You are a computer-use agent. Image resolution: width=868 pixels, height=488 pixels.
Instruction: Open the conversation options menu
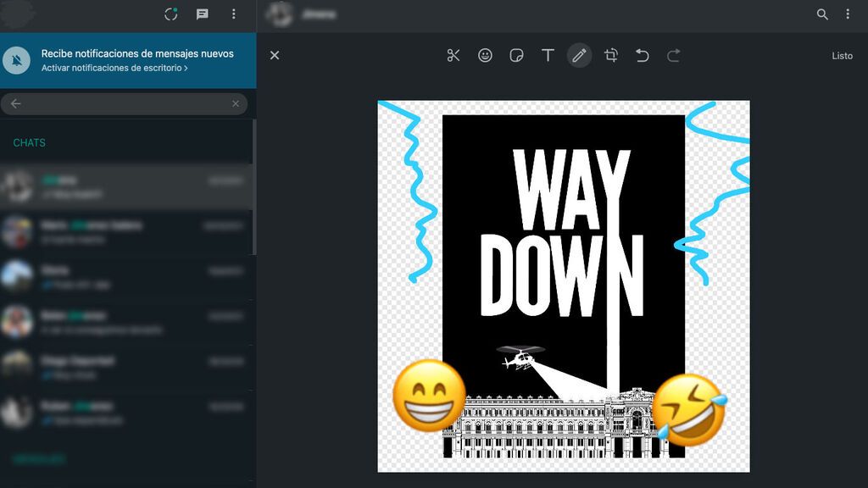848,14
